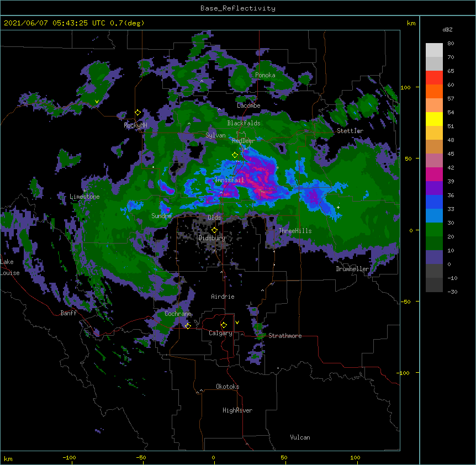Click the yellow diamond marker beside Cochrane

click(x=188, y=326)
